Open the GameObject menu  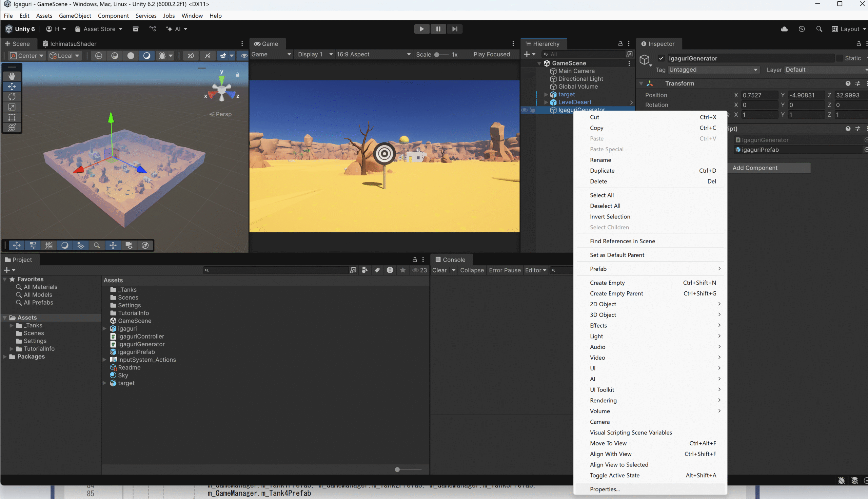click(75, 16)
